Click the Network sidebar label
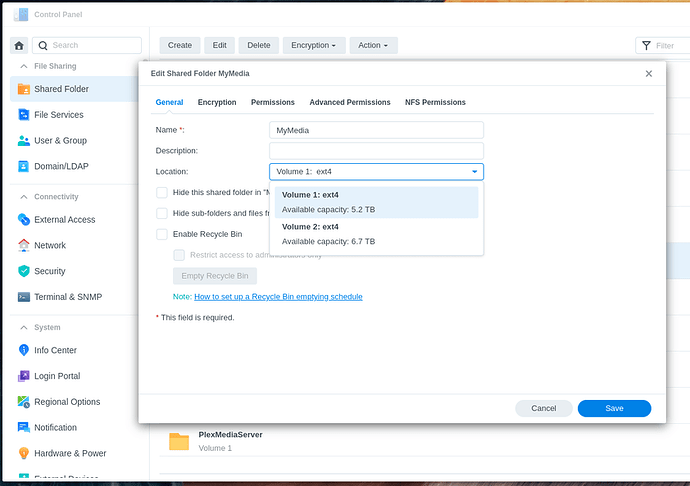The width and height of the screenshot is (690, 486). [50, 246]
